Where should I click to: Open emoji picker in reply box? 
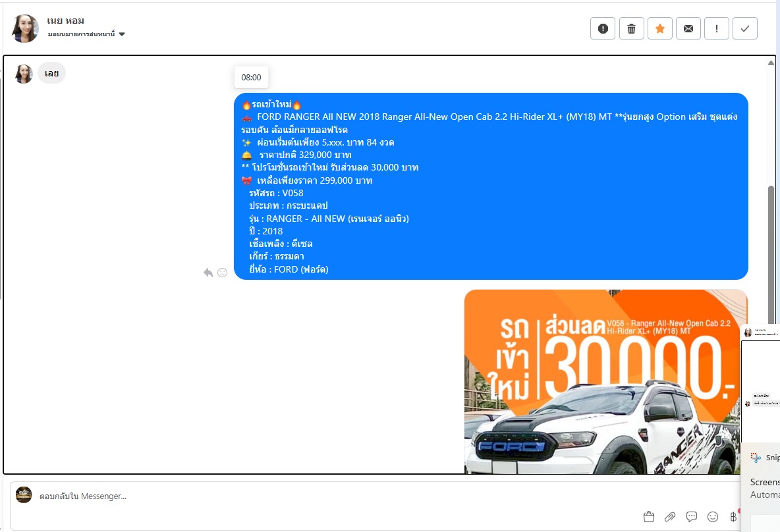(x=713, y=517)
